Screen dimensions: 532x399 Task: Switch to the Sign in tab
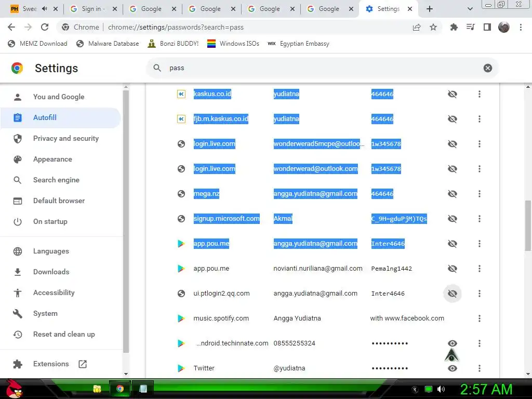[x=92, y=9]
